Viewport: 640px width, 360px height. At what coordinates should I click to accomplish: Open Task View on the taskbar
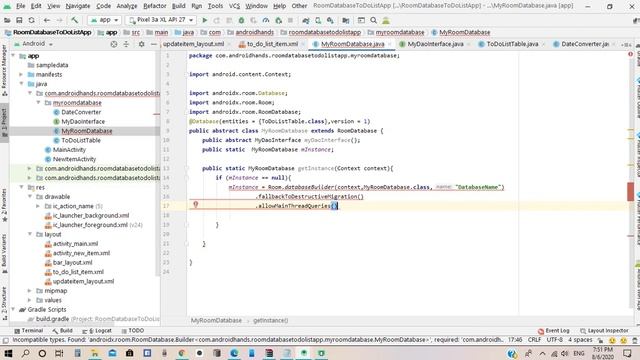(x=59, y=353)
